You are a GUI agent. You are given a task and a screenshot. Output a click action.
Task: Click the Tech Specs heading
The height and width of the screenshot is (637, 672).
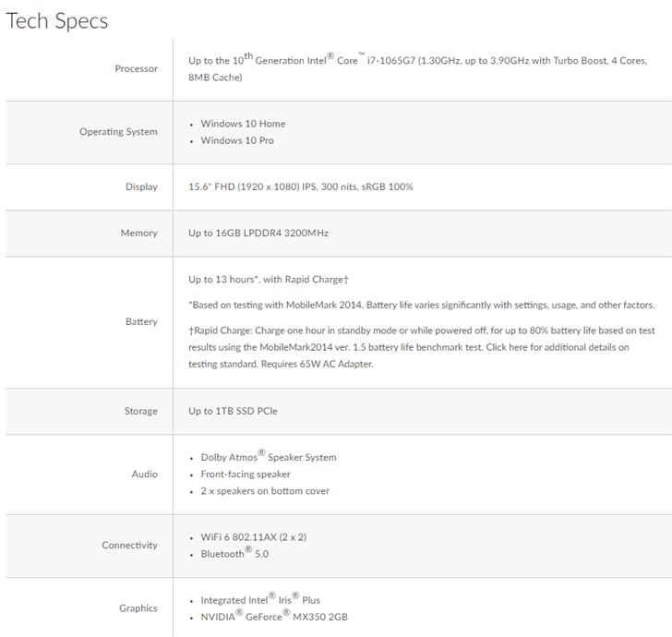57,21
